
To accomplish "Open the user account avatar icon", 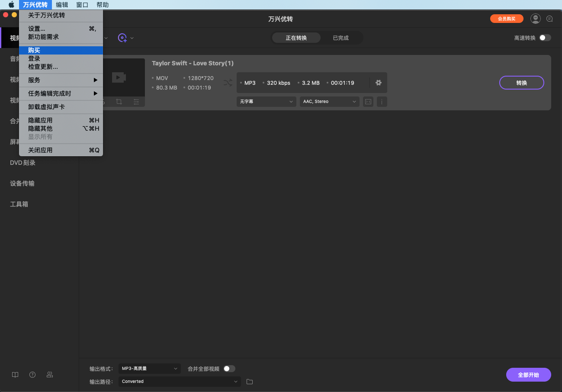I will click(536, 19).
